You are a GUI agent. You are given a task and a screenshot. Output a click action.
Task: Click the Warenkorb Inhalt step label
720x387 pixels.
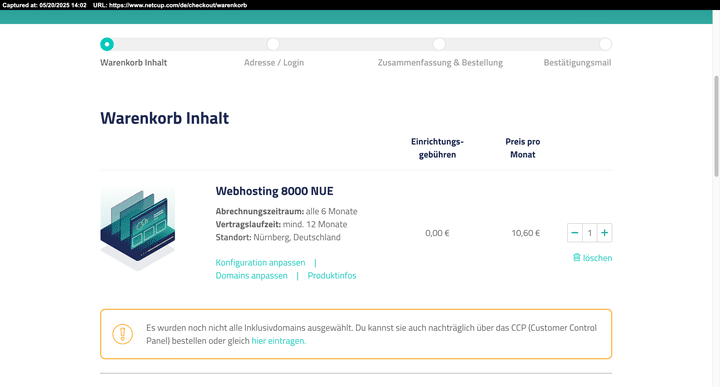(134, 62)
